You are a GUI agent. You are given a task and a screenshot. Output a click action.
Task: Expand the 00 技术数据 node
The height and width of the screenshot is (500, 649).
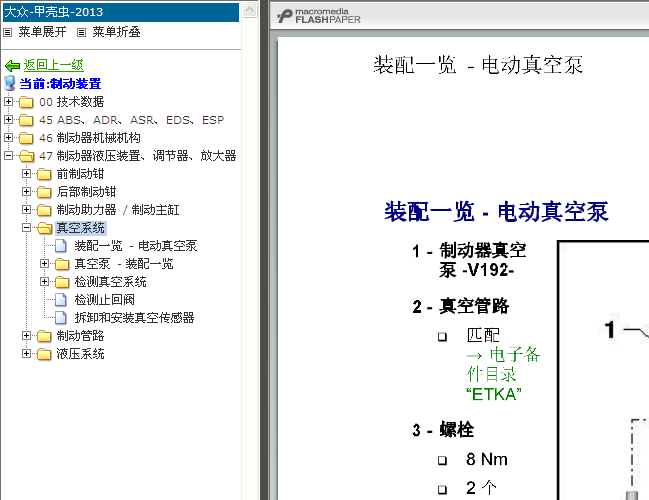pos(8,101)
